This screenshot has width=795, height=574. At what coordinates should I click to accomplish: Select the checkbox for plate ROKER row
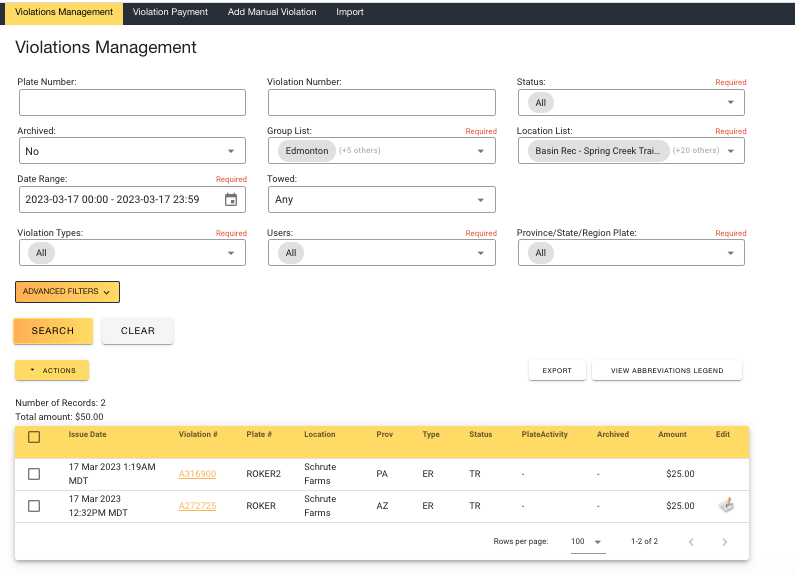point(34,506)
